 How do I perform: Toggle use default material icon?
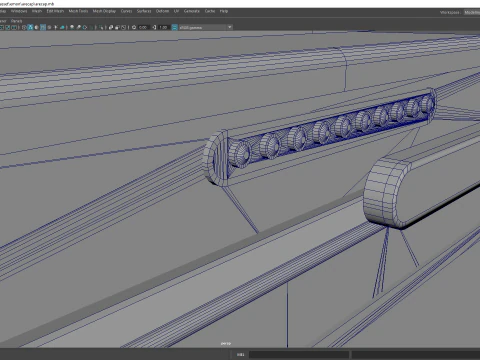tap(36, 27)
